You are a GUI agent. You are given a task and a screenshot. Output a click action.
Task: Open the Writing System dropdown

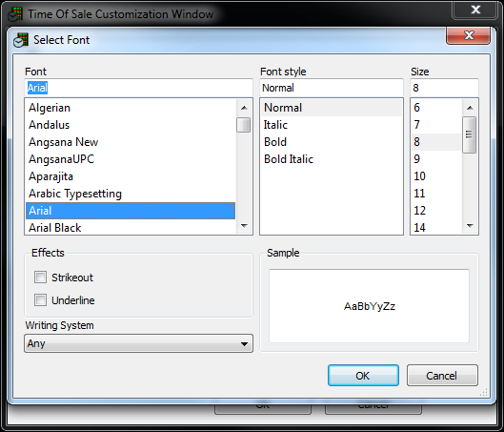coord(138,343)
